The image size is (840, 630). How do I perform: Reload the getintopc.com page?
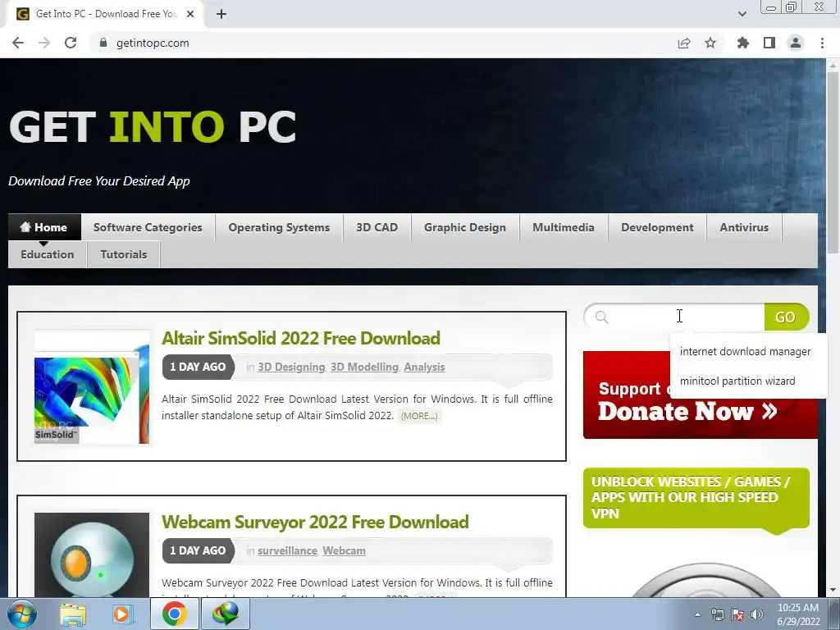(71, 43)
